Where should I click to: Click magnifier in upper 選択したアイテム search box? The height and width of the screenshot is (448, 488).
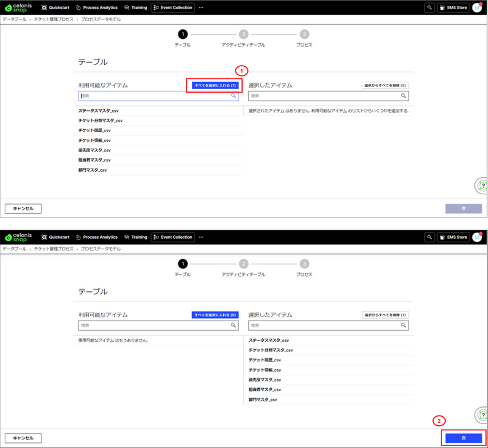click(x=403, y=96)
